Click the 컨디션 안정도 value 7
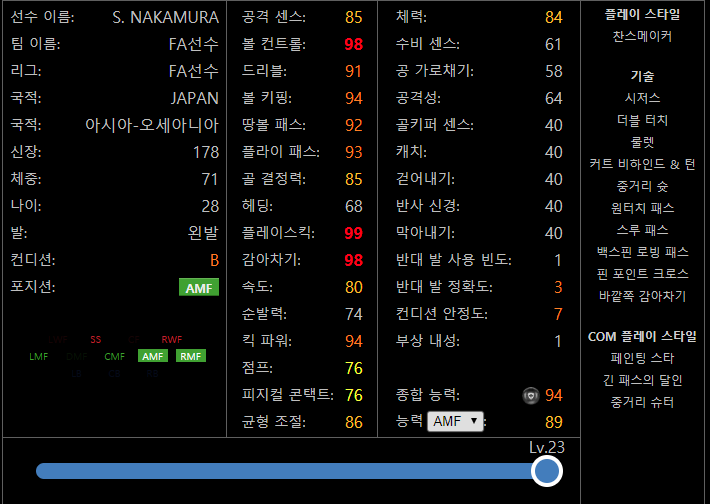Image resolution: width=710 pixels, height=504 pixels. point(558,314)
